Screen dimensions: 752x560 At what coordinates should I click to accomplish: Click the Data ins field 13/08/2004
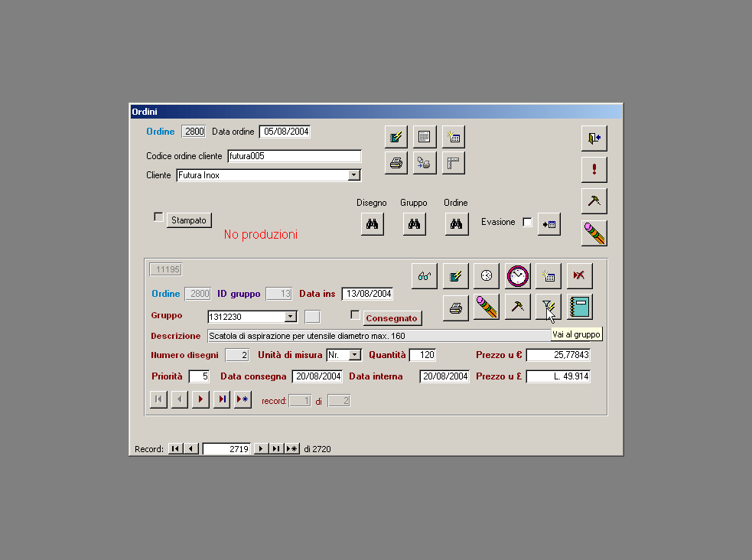(367, 294)
